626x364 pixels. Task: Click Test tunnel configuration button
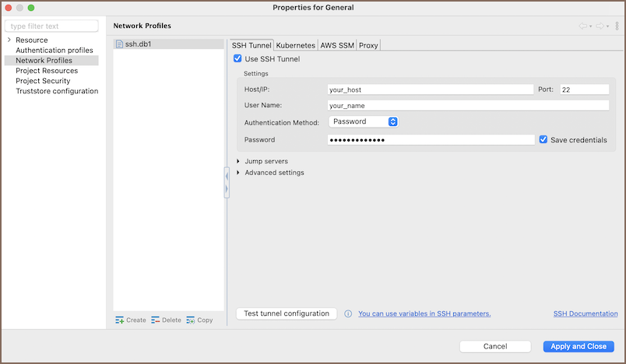[287, 313]
